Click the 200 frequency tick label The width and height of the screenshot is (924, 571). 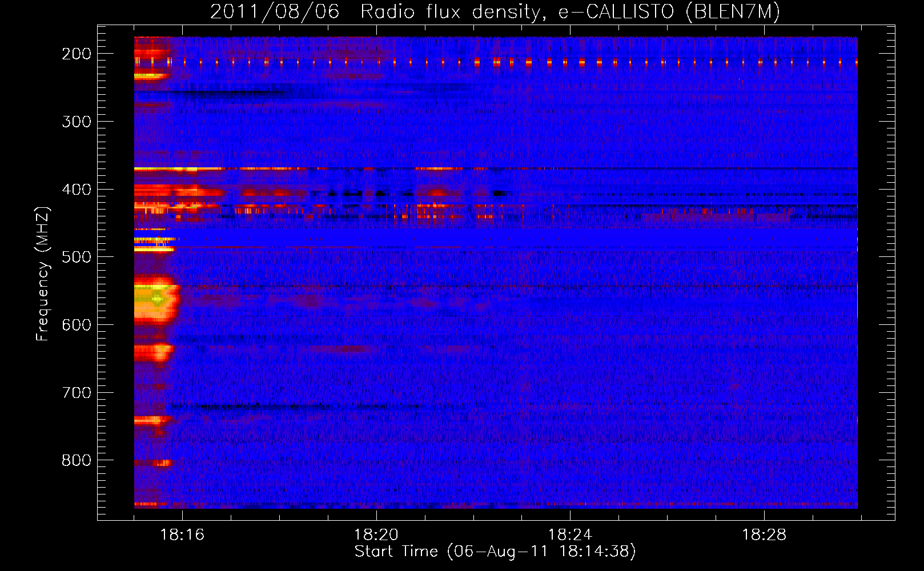pyautogui.click(x=77, y=54)
